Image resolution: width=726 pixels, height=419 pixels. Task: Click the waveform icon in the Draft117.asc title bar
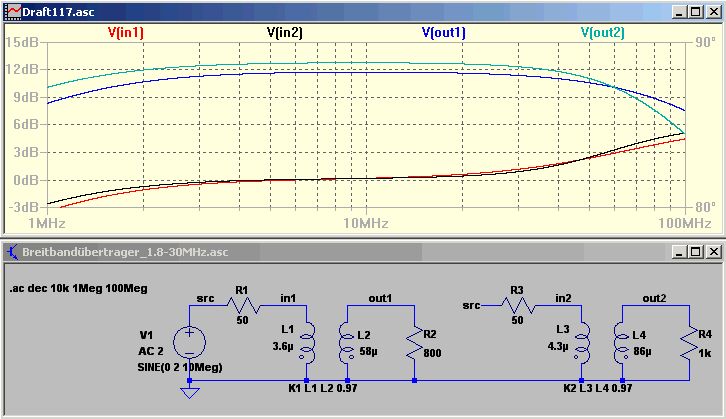pyautogui.click(x=13, y=12)
